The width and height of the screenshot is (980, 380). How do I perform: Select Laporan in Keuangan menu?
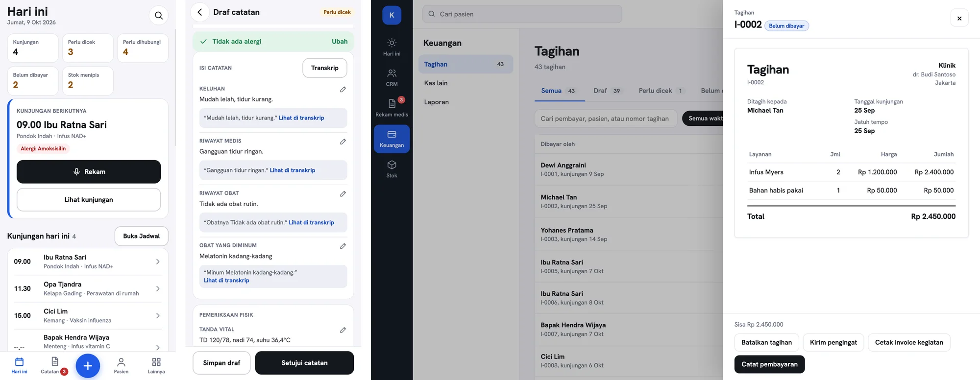(x=465, y=102)
